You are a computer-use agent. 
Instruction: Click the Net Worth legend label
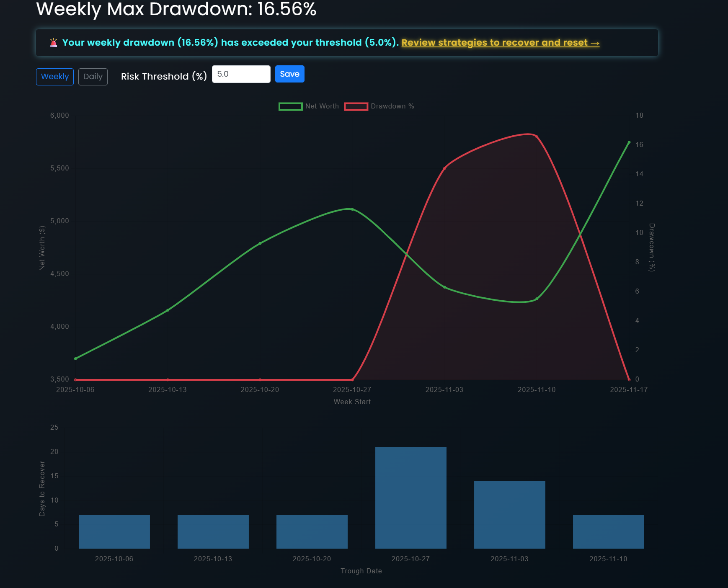322,106
